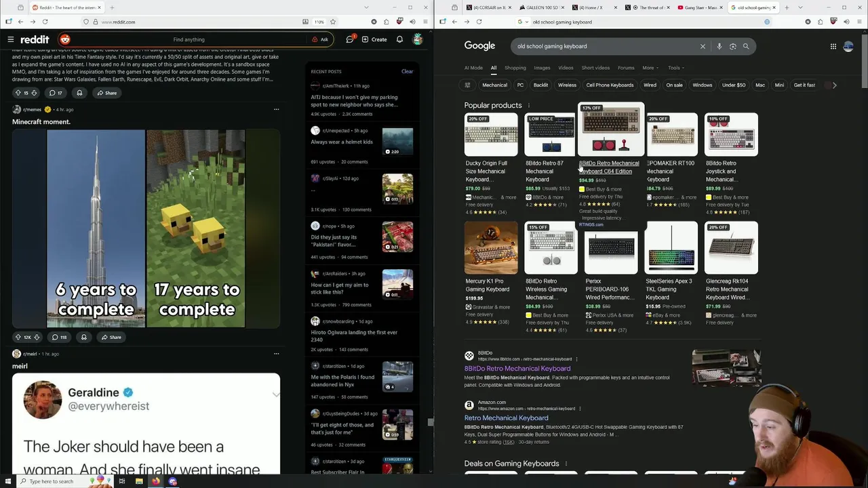868x488 pixels.
Task: Switch to AI Mode tab on Google
Action: [x=473, y=68]
